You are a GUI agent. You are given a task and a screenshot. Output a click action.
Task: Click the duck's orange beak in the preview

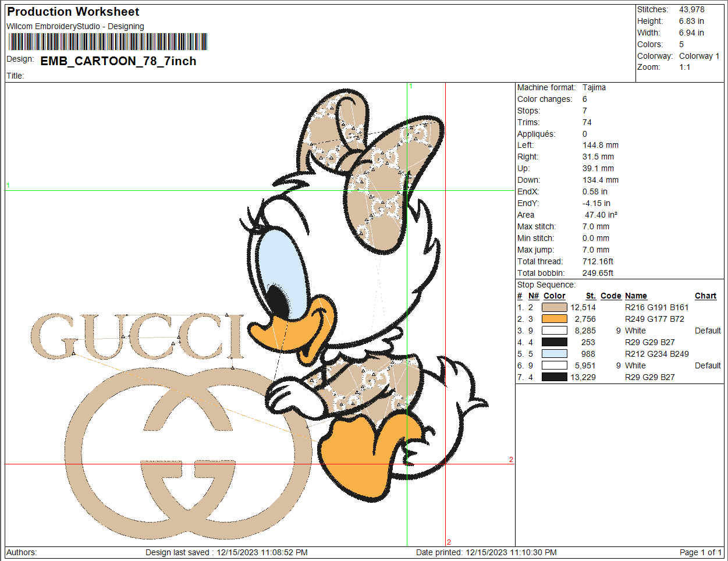(293, 329)
